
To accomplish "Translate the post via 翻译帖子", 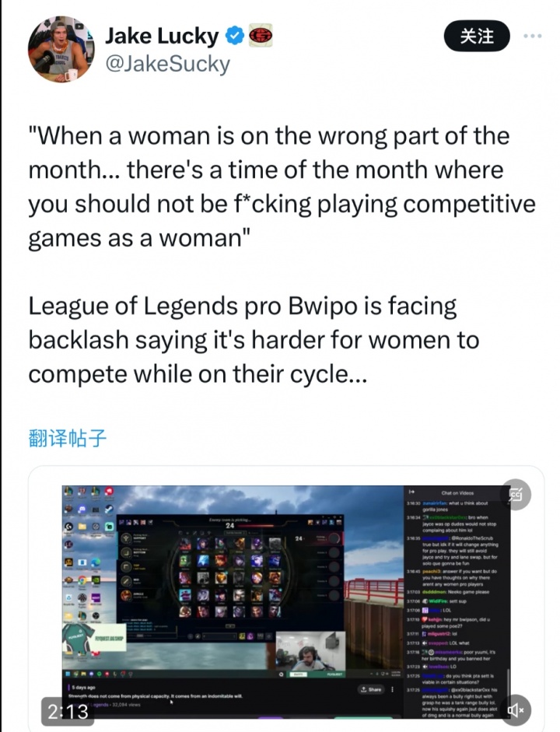I will pyautogui.click(x=68, y=439).
